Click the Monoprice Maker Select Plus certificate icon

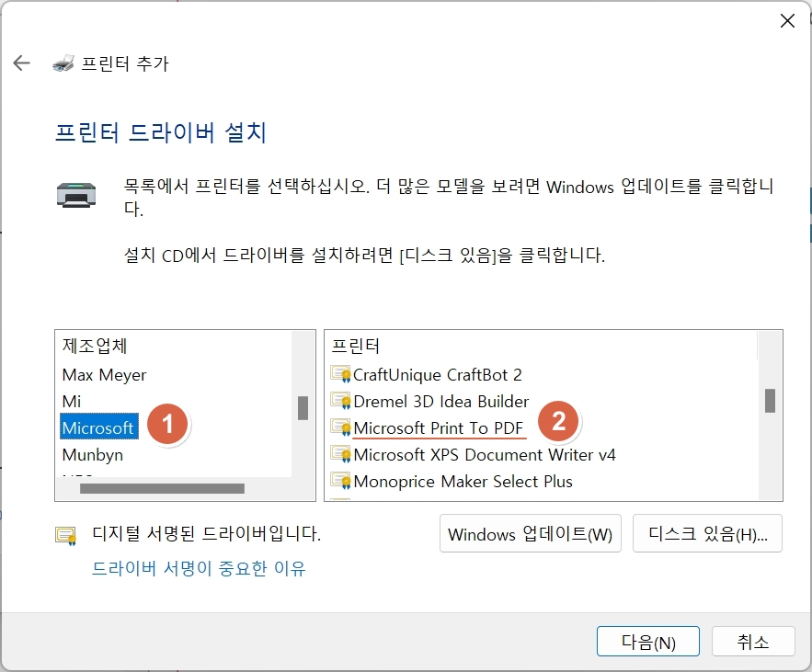pyautogui.click(x=341, y=481)
